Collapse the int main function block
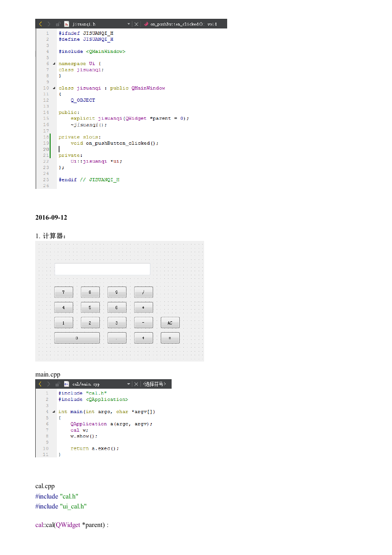The height and width of the screenshot is (555, 392). pos(54,412)
